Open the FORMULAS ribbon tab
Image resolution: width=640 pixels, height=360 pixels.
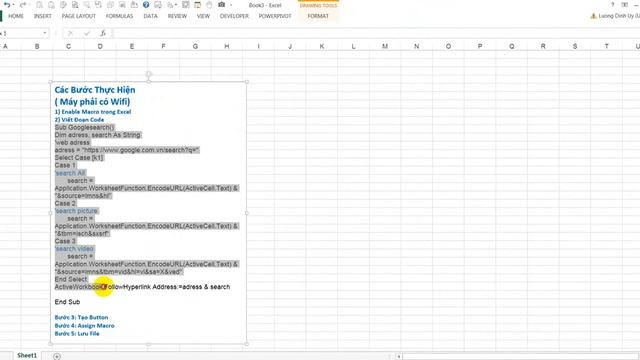119,16
